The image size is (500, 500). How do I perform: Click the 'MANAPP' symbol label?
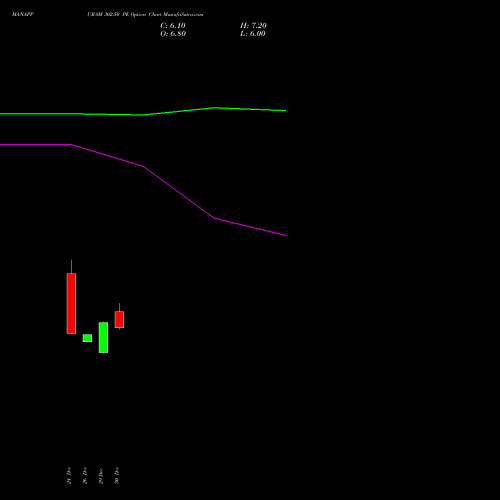(x=23, y=14)
